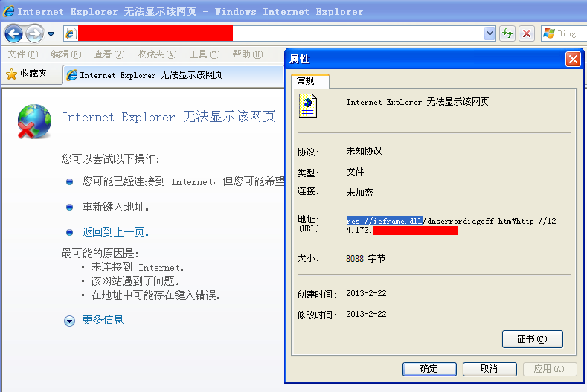Click the '未连接到 Internet。' reason text

point(138,267)
